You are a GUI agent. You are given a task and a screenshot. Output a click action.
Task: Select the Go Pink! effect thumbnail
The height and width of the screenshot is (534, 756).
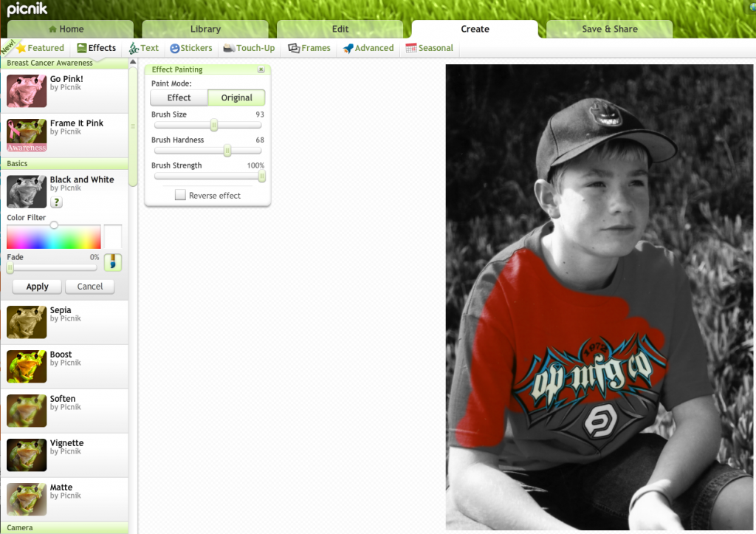pos(27,91)
